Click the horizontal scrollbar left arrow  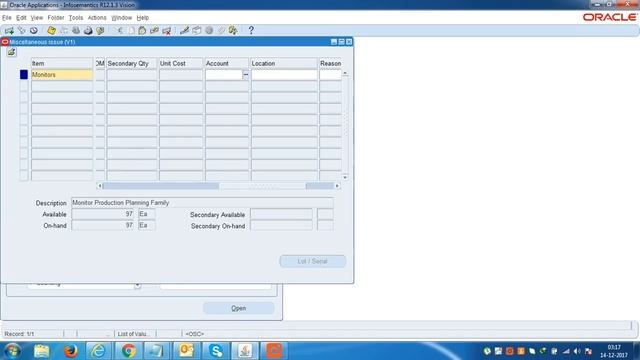100,186
